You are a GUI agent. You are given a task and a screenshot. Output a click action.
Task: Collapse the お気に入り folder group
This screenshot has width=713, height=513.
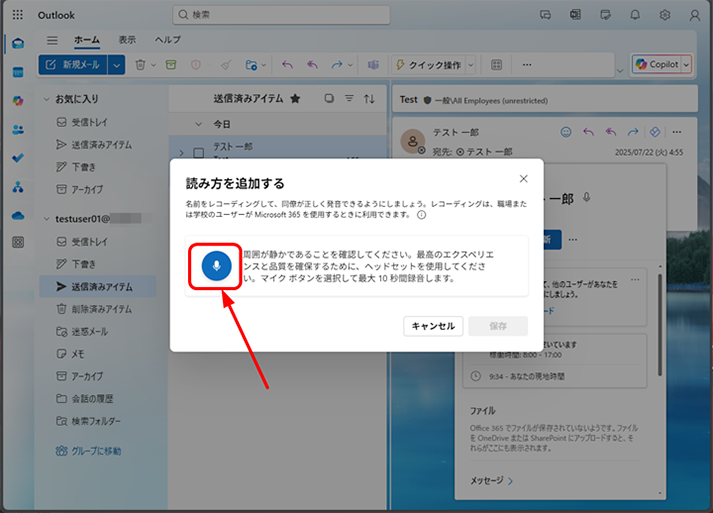tap(46, 99)
